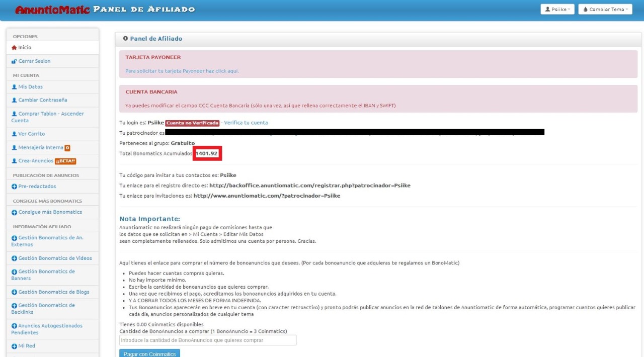644x357 pixels.
Task: Select Ver Carrito from the sidebar
Action: click(x=31, y=134)
